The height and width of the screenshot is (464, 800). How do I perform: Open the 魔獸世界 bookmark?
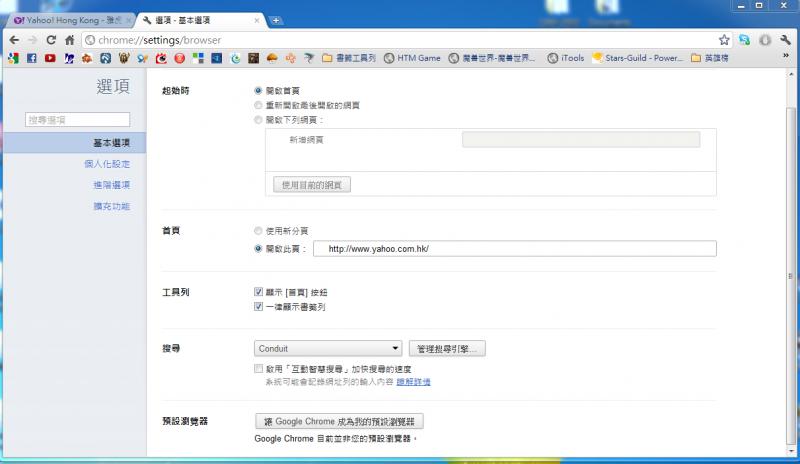[x=492, y=58]
